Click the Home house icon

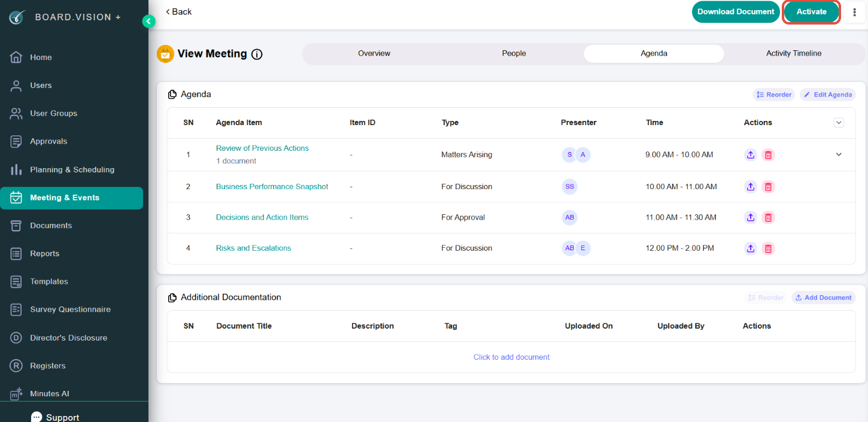tap(16, 57)
